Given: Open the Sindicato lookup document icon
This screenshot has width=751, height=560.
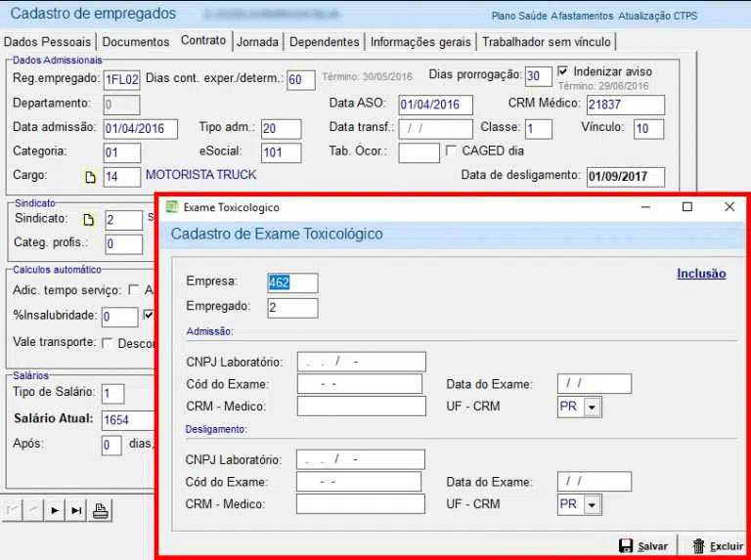Looking at the screenshot, I should pos(90,220).
